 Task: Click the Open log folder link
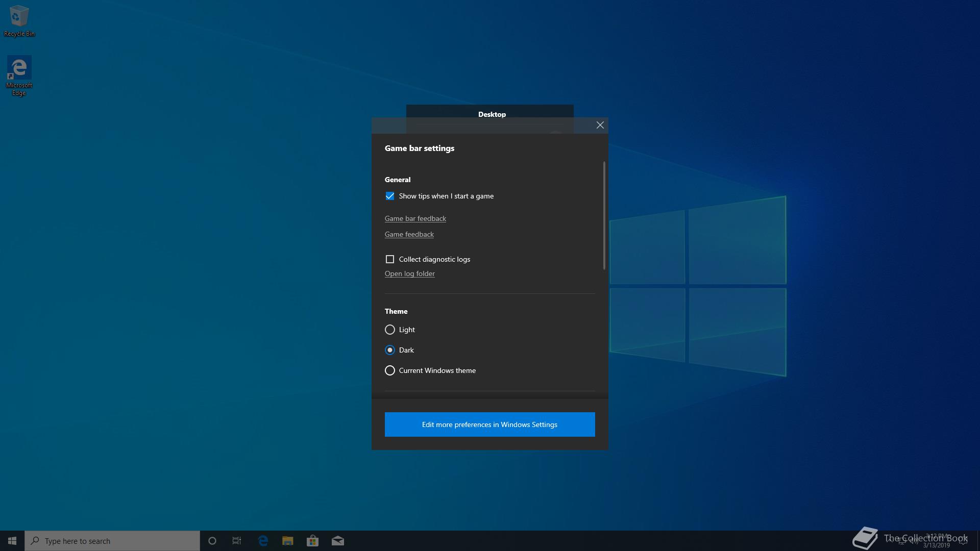[409, 274]
